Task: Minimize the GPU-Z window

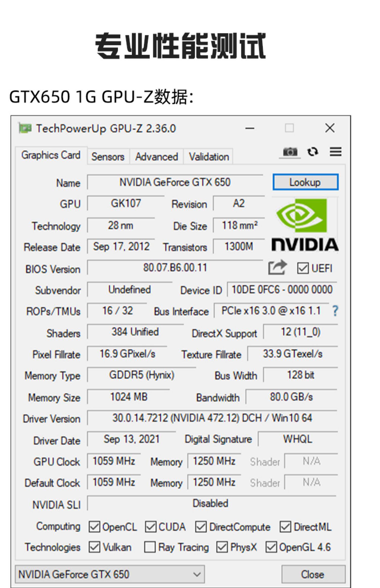Action: click(250, 128)
